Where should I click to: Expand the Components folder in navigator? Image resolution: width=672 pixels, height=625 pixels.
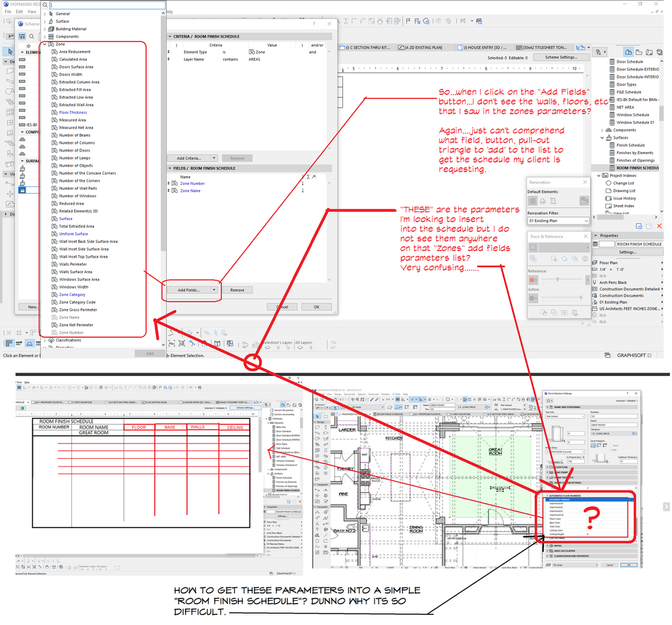[602, 130]
